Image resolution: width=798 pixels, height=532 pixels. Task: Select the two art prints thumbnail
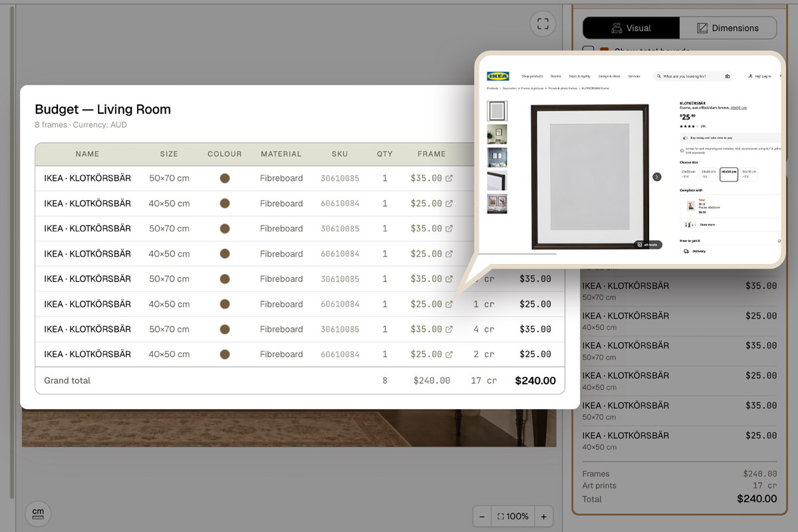point(497,203)
